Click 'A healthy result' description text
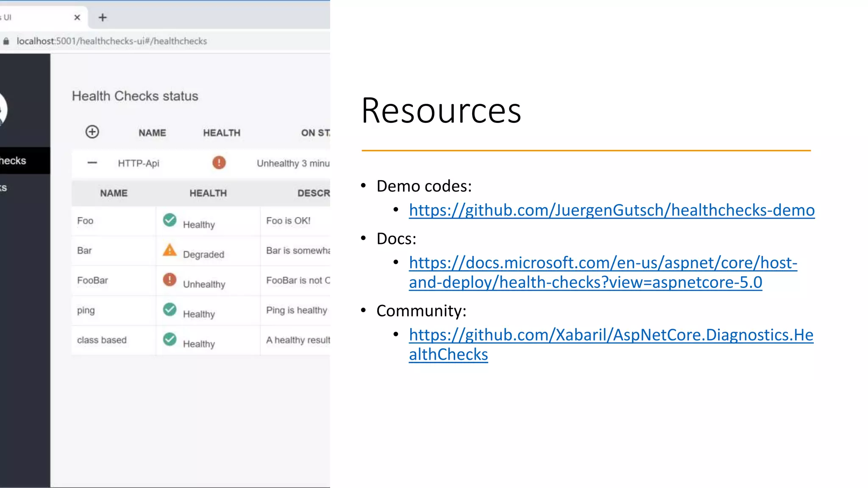Image resolution: width=868 pixels, height=488 pixels. coord(298,340)
